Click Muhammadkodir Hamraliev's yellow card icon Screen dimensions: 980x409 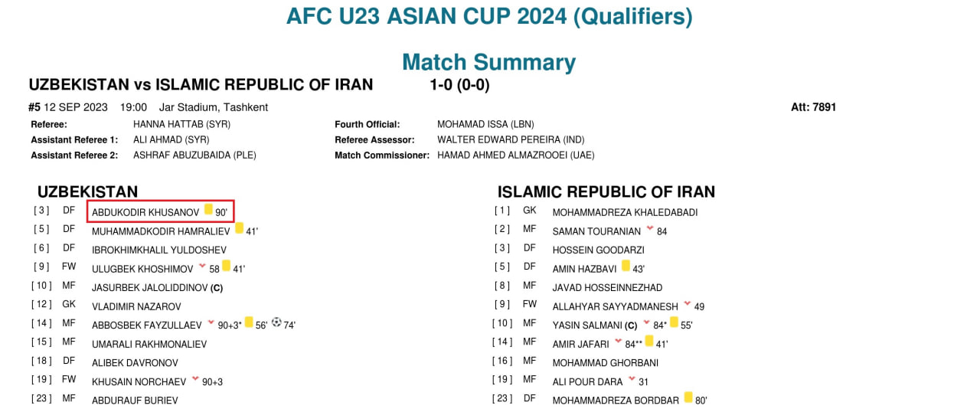click(239, 227)
